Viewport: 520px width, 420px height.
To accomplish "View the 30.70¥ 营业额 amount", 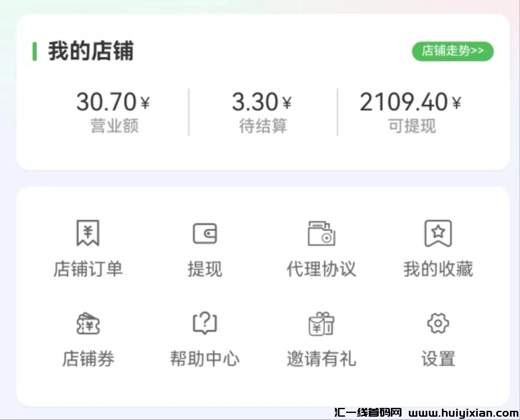I will 113,102.
